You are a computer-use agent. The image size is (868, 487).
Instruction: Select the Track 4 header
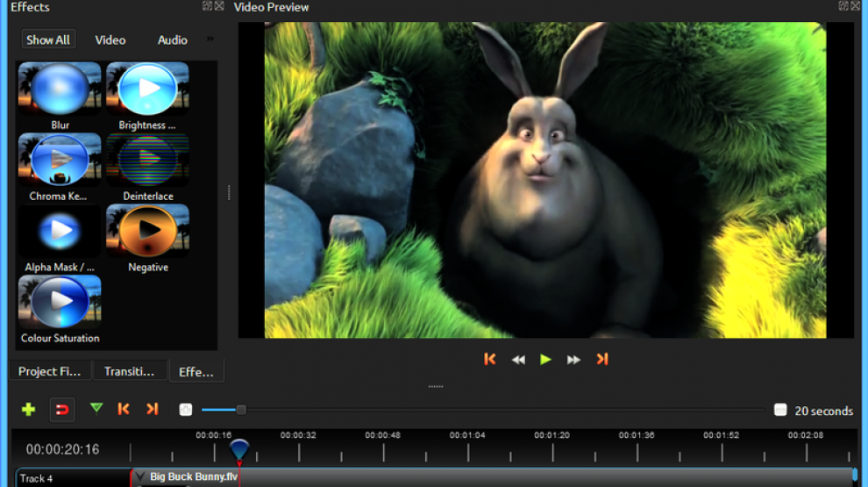coord(72,478)
